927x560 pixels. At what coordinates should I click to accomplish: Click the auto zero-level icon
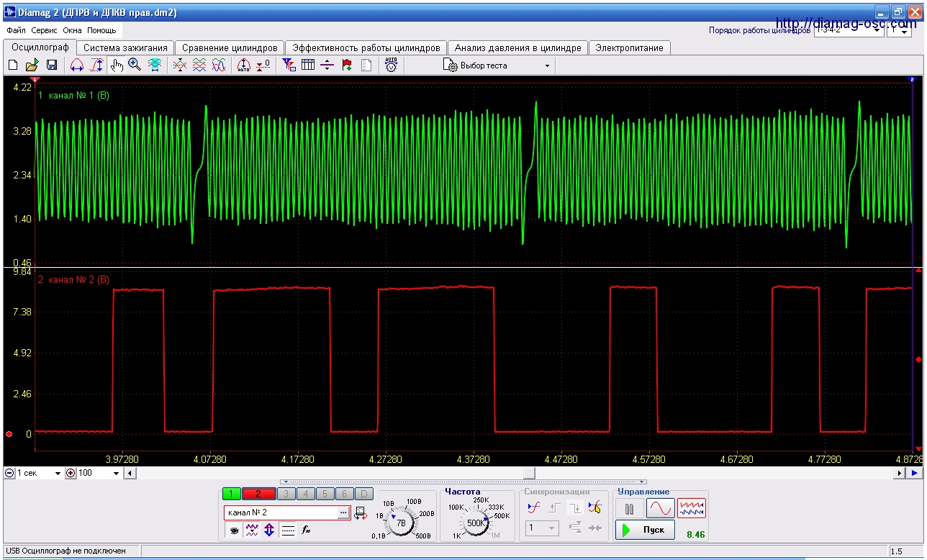[x=244, y=66]
